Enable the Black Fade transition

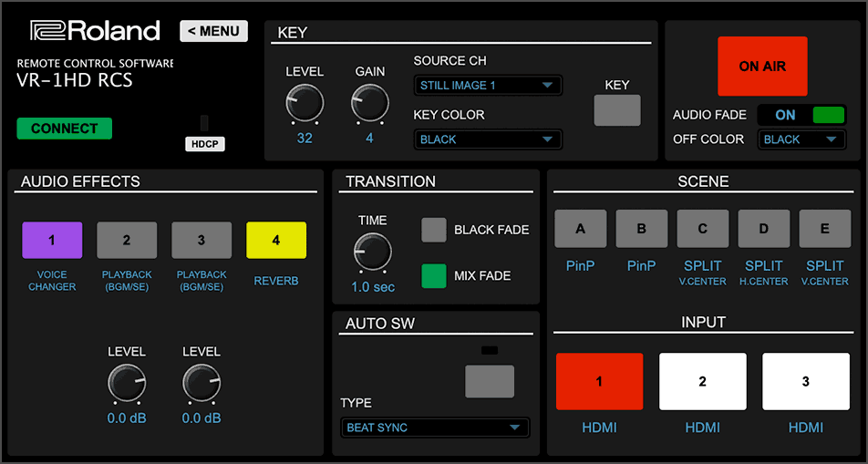point(434,230)
